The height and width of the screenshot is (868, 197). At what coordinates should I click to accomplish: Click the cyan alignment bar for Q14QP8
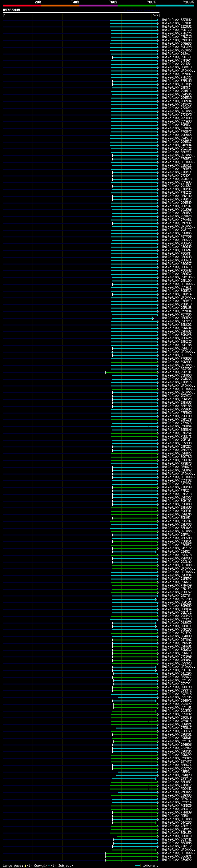coord(137,775)
